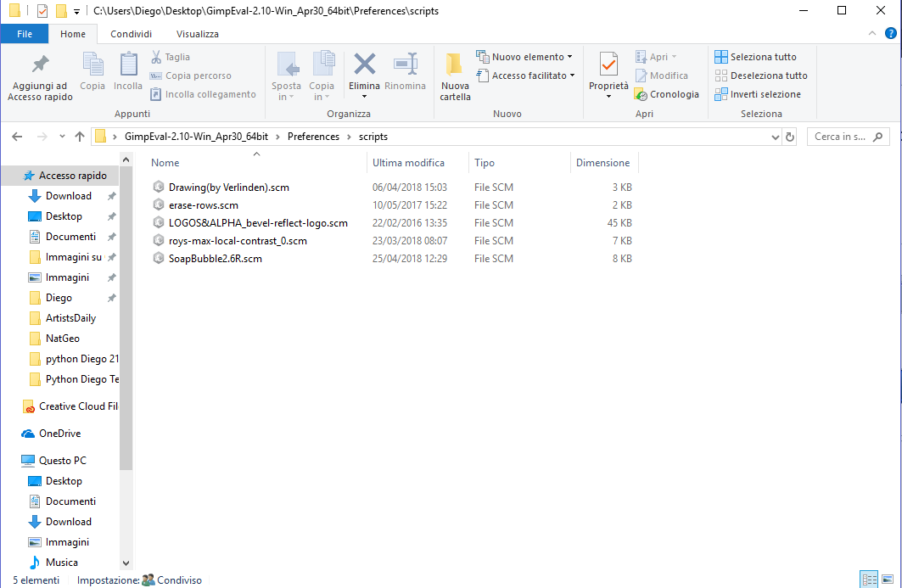Open address bar history dropdown
Image resolution: width=902 pixels, height=588 pixels.
click(x=775, y=137)
